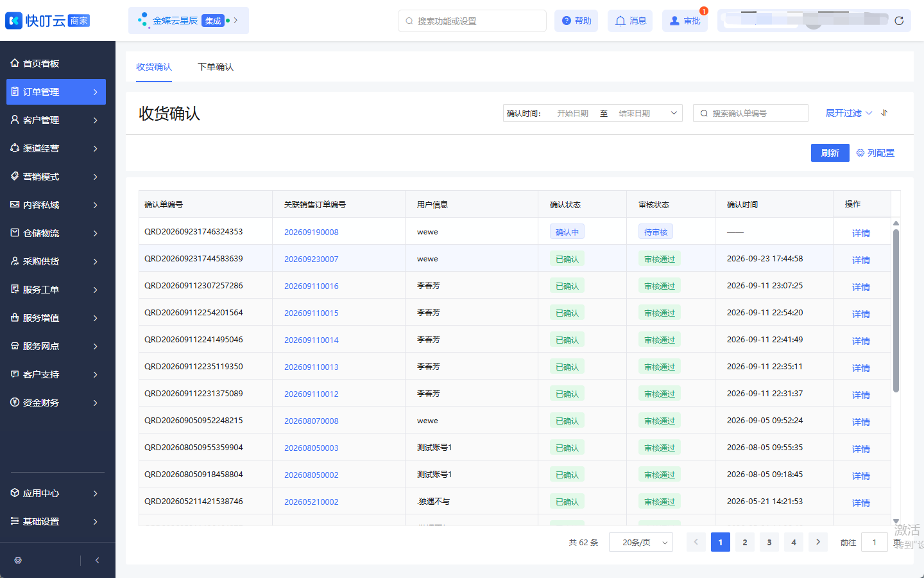Focus the 搜索确认单编号 search field
Viewport: 924px width, 578px height.
tap(751, 113)
